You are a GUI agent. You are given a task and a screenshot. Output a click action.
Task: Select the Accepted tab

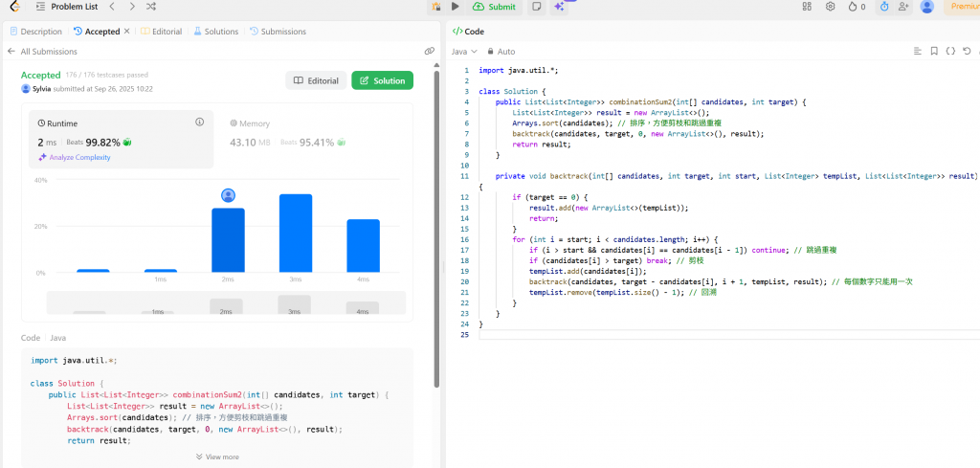click(97, 32)
